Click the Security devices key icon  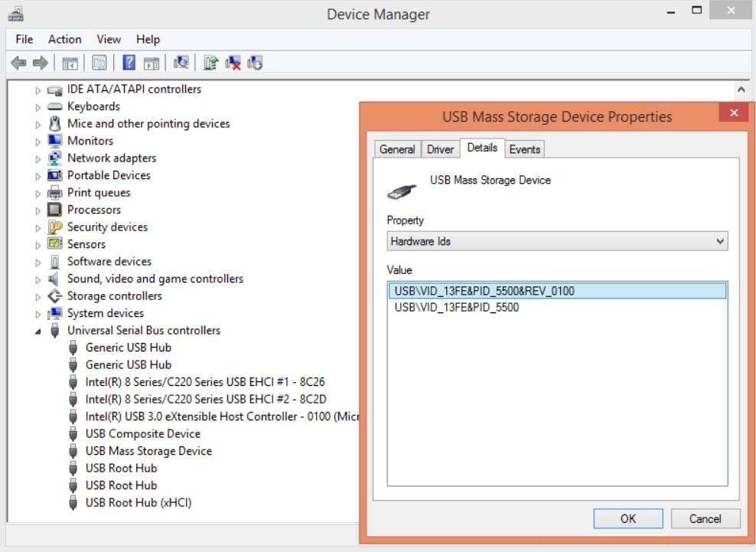(54, 227)
